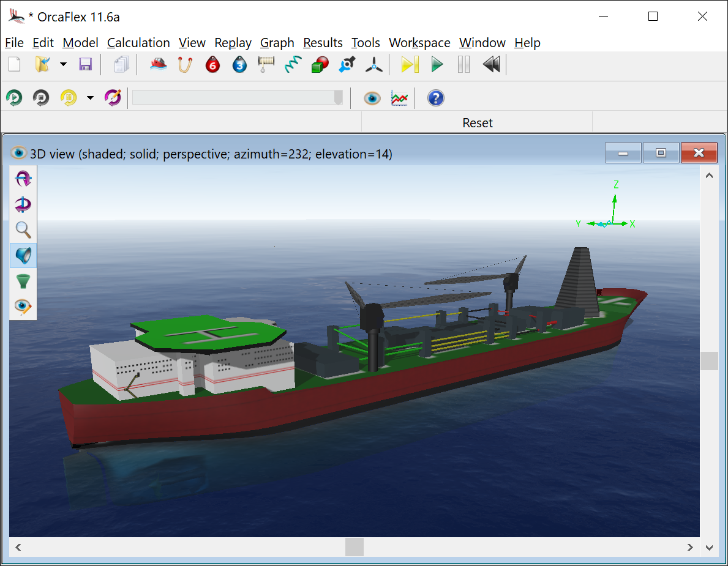Toggle shaded graphics mode
Image resolution: width=728 pixels, height=566 pixels.
click(x=23, y=255)
